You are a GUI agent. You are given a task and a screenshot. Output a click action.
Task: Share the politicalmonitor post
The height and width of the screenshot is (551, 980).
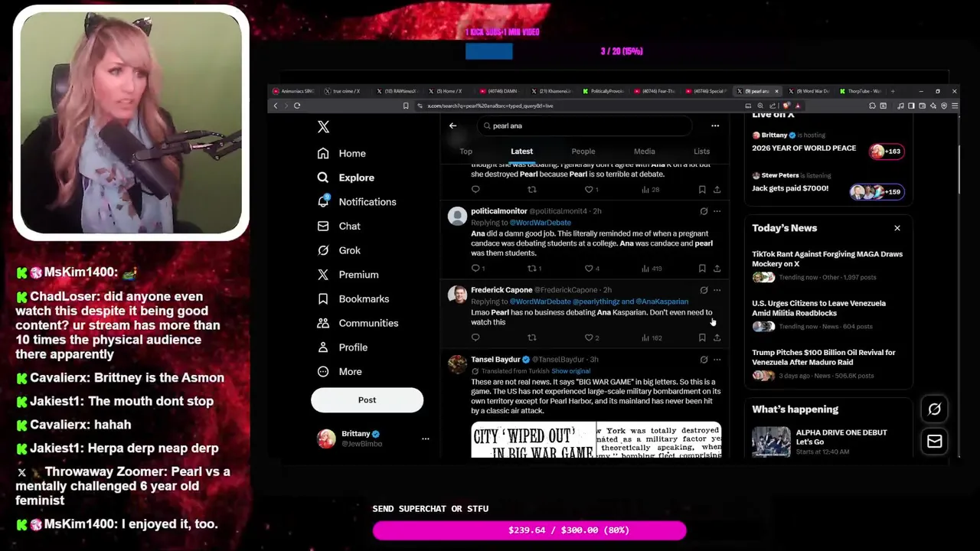pos(717,269)
